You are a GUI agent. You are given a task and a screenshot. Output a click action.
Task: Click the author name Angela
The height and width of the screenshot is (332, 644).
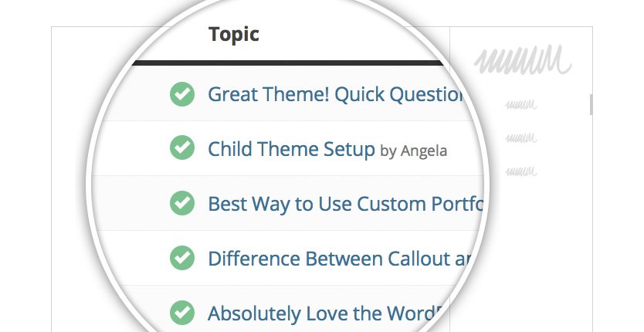pos(423,151)
